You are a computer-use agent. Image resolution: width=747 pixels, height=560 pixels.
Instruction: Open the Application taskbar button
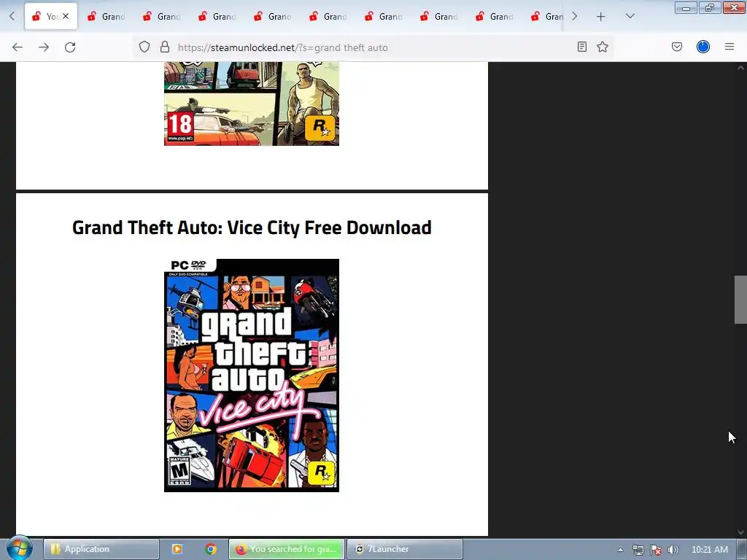pyautogui.click(x=101, y=549)
